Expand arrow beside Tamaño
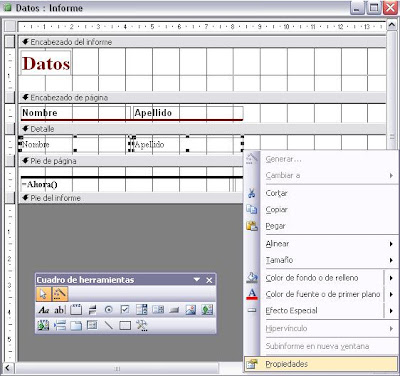The width and height of the screenshot is (400, 376). 391,260
